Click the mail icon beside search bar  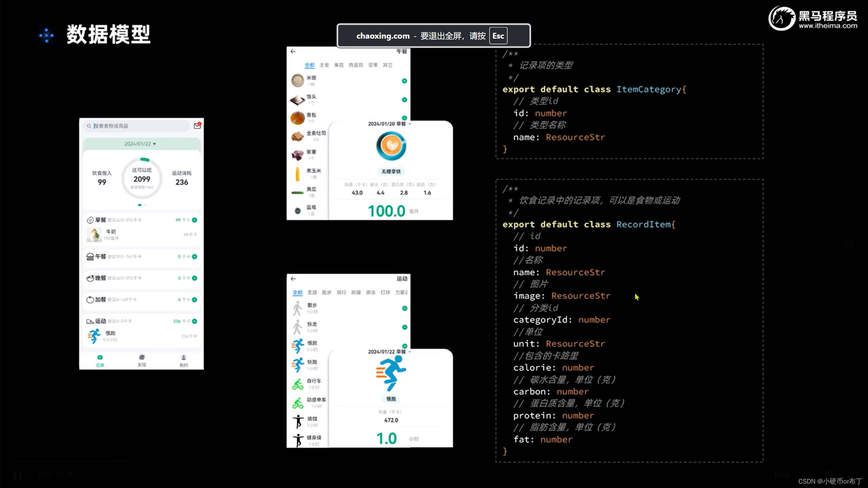(x=197, y=126)
